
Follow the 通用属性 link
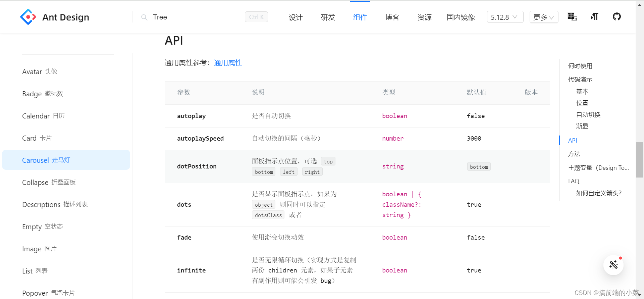[x=228, y=63]
